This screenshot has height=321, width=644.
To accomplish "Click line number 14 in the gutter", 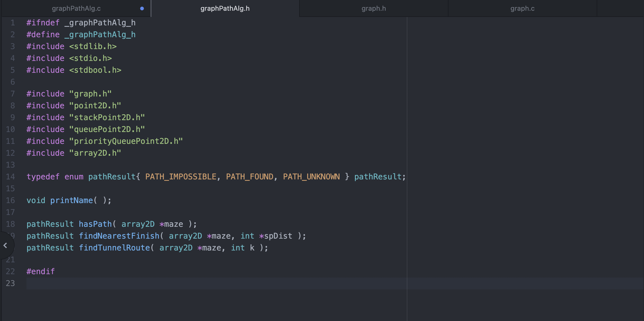I will [x=10, y=177].
